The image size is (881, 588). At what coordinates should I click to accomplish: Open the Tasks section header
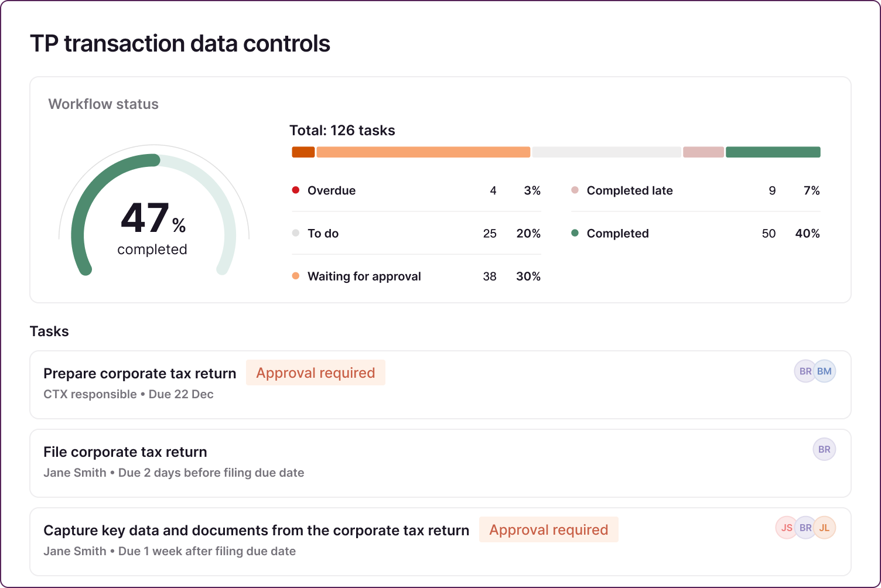(x=49, y=331)
